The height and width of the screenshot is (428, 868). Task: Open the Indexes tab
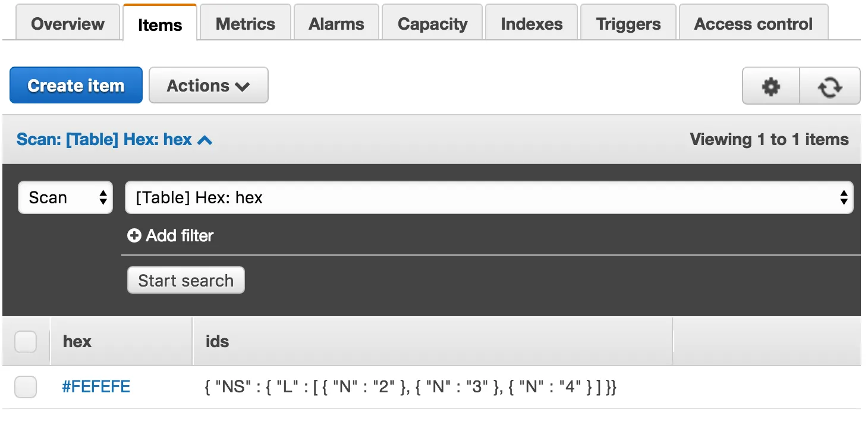pos(532,24)
